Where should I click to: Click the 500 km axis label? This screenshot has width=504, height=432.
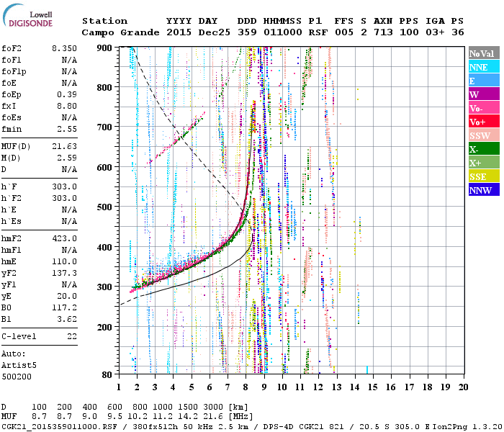[x=104, y=207]
